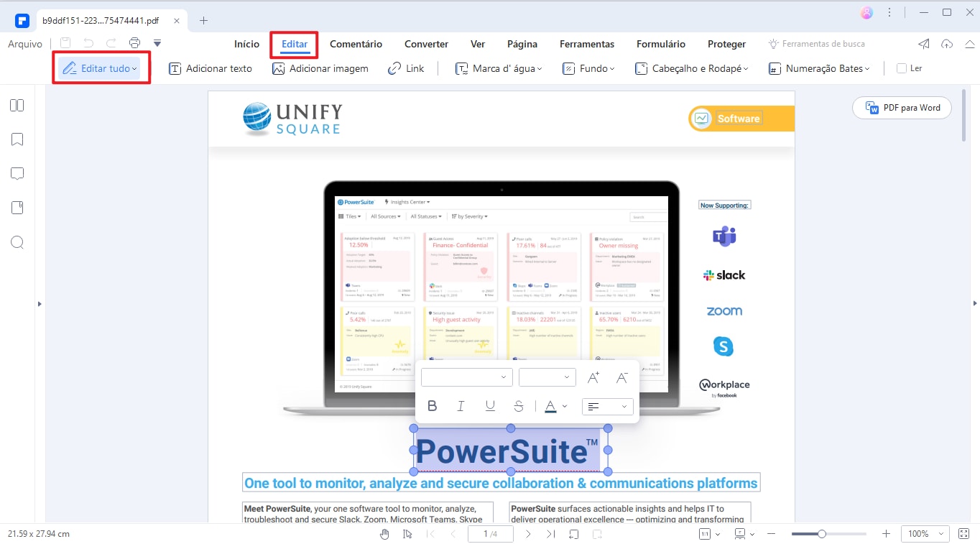Viewport: 980px width, 544px height.
Task: Toggle Bold formatting
Action: point(433,406)
